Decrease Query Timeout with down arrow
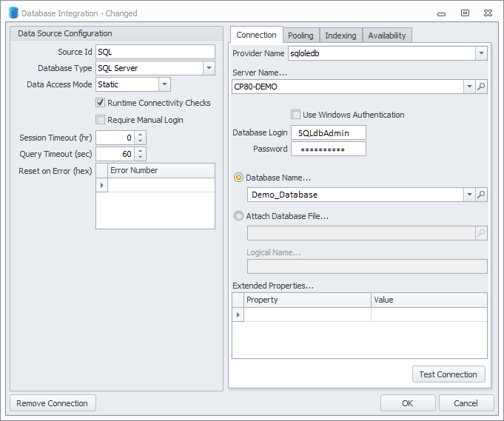 [x=140, y=157]
